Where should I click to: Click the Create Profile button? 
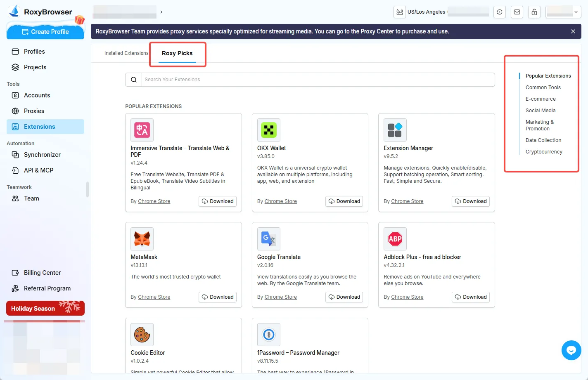[x=45, y=32]
